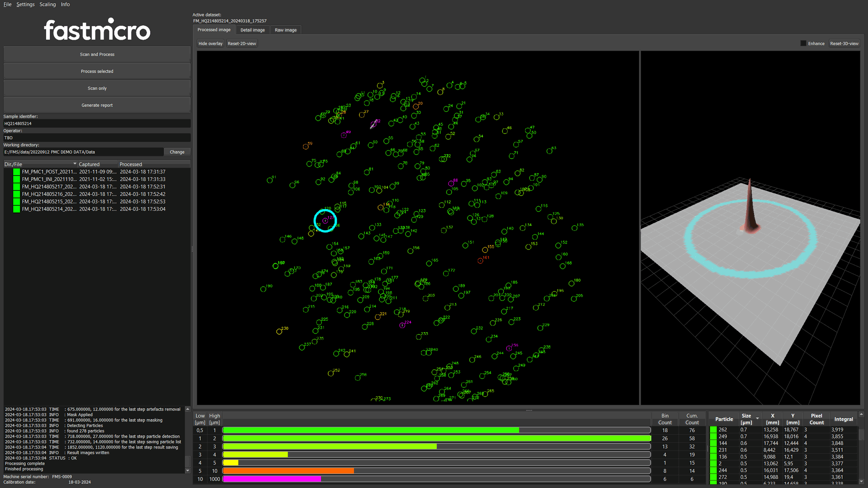Toggle Hide overlay button
This screenshot has height=488, width=868.
pyautogui.click(x=210, y=43)
